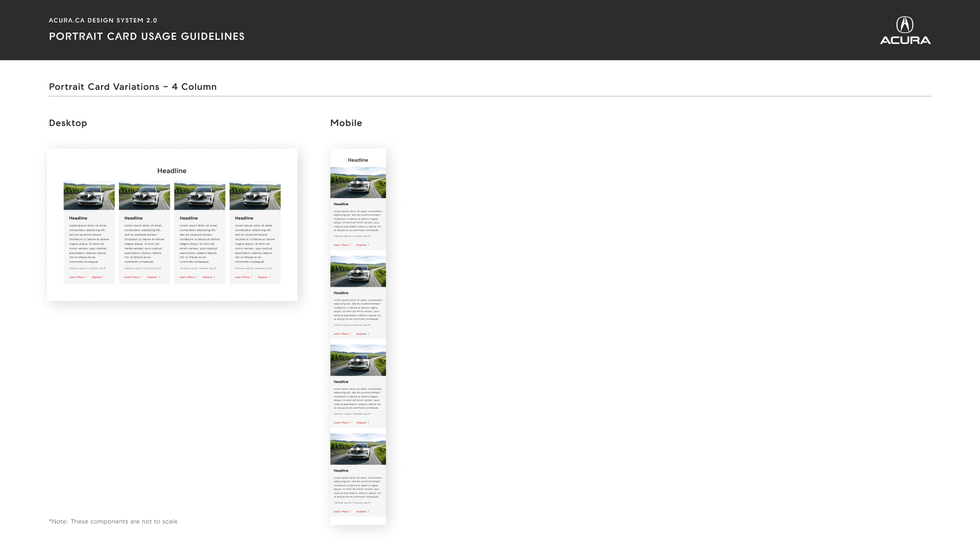Select the centered Headline of desktop mockup
This screenshot has height=551, width=980.
click(172, 171)
